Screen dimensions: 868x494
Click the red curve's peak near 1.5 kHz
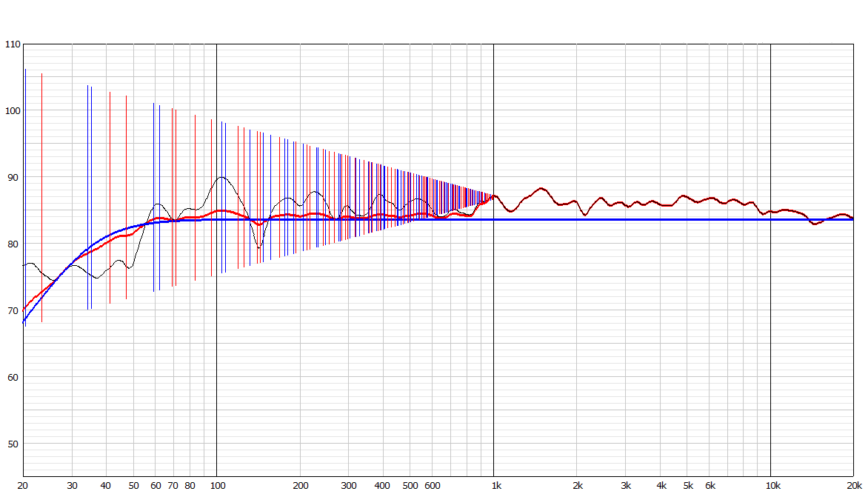[x=541, y=190]
